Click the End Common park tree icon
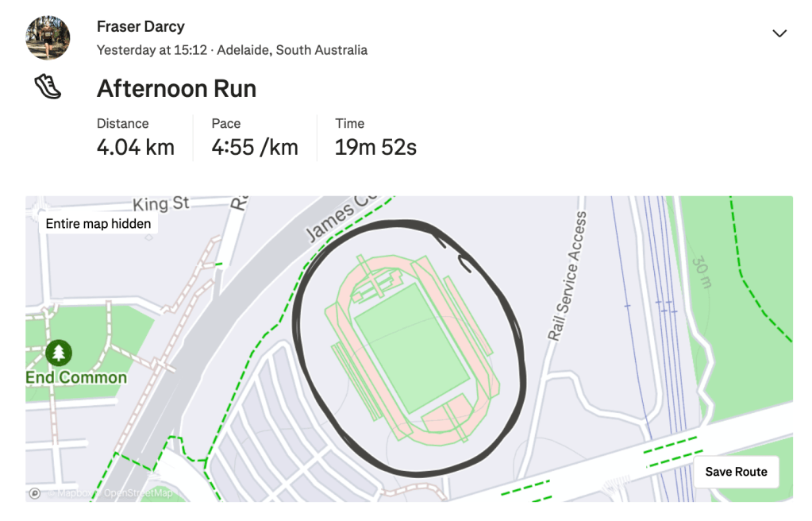The image size is (812, 521). click(59, 353)
